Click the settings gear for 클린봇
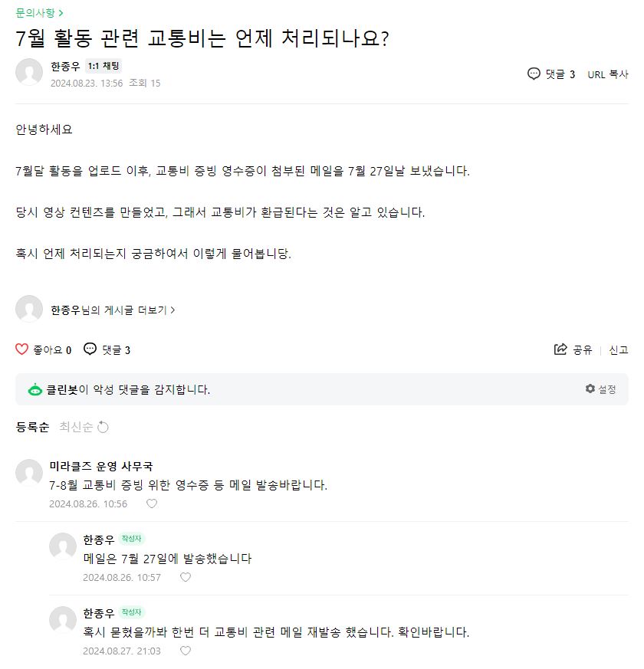Screen dimensions: 644x669 [x=590, y=389]
